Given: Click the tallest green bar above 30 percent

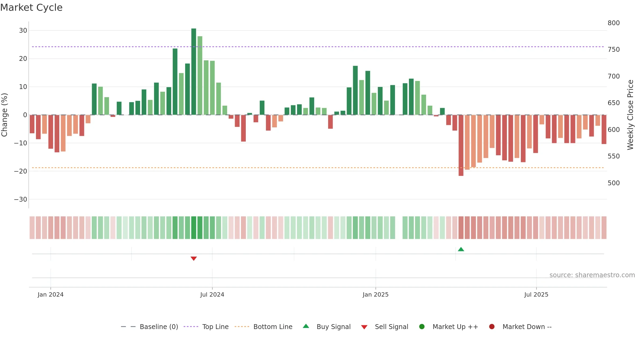Looking at the screenshot, I should (x=194, y=72).
